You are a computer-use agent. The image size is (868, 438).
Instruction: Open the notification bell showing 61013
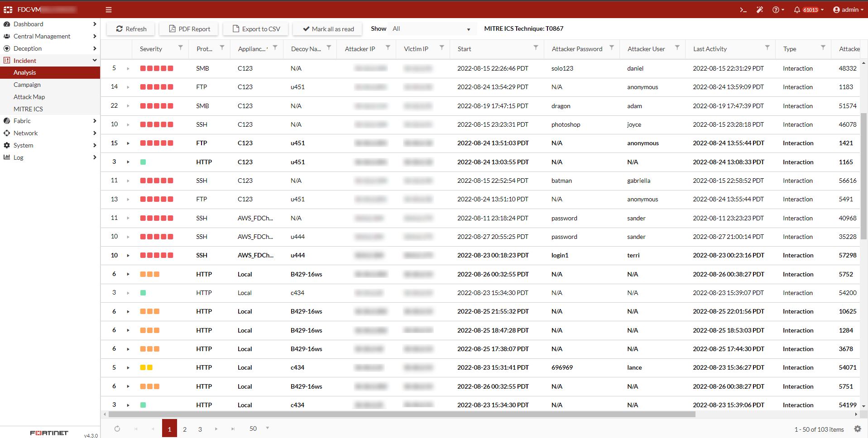coord(809,10)
